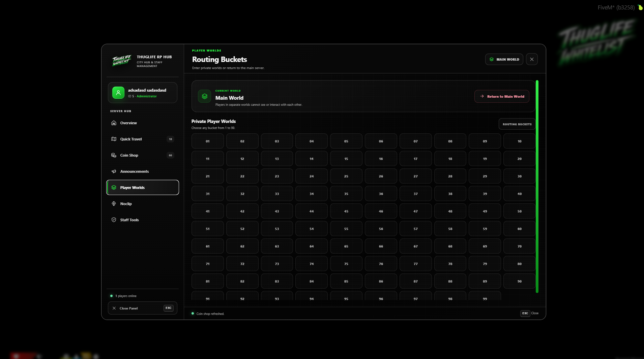The height and width of the screenshot is (359, 644).
Task: Click the ESC Close hint at bottom right
Action: (x=530, y=313)
